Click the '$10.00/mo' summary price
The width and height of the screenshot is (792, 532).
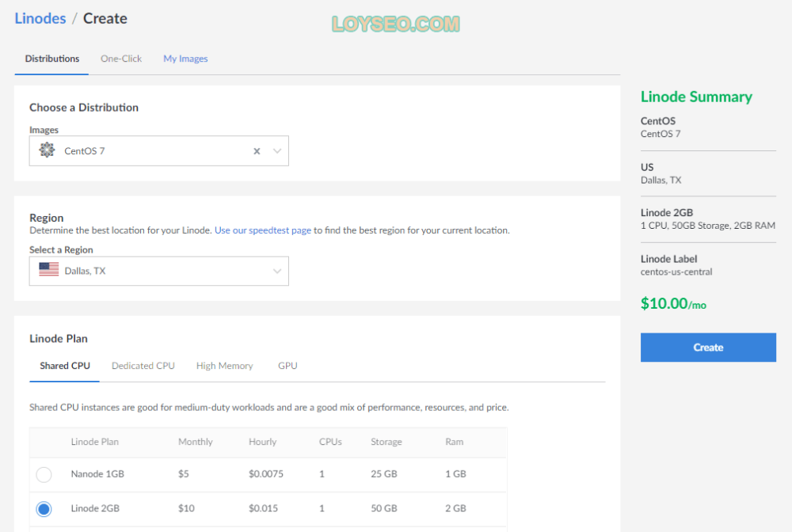click(x=673, y=303)
